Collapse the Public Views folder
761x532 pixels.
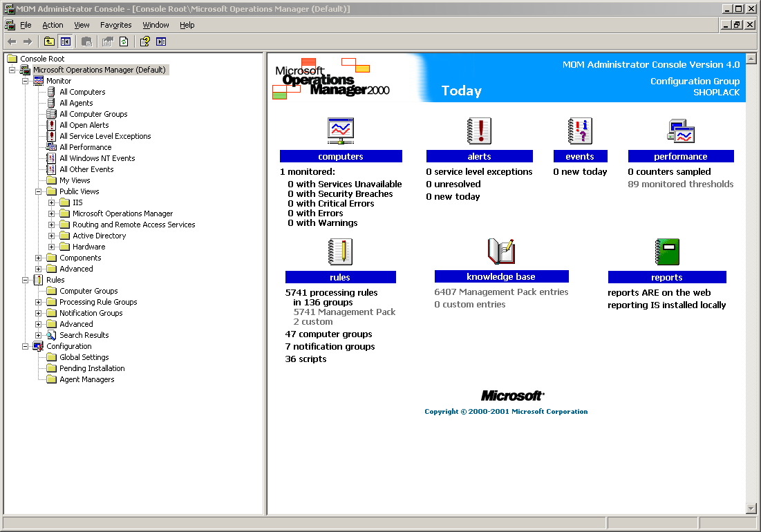38,191
